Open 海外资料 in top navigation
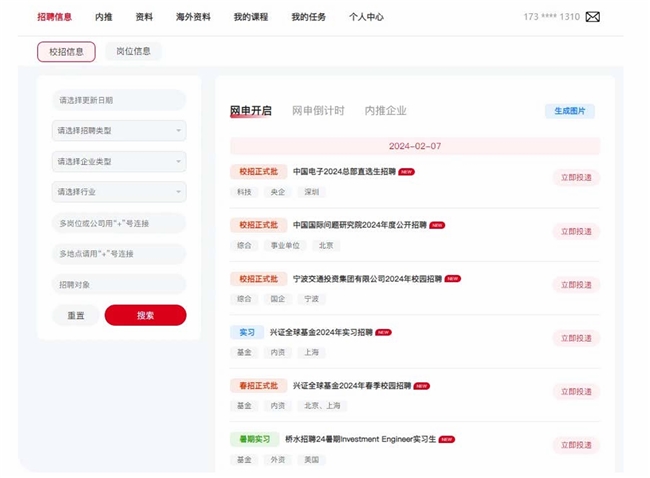The height and width of the screenshot is (478, 650). point(193,17)
